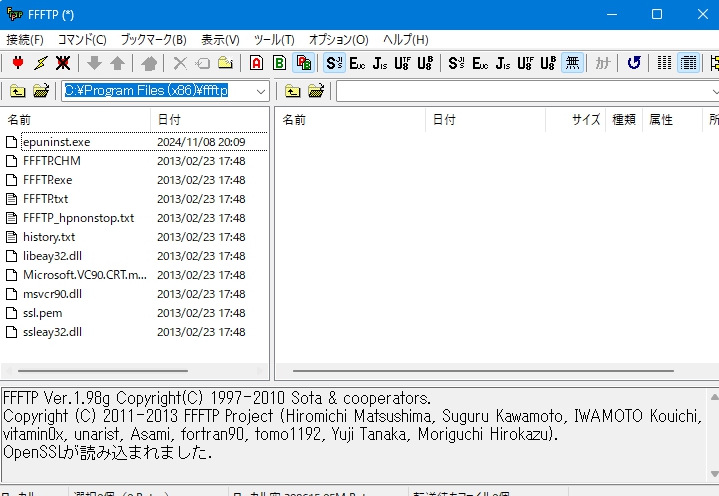719x496 pixels.
Task: Open the ブックマーク(B) menu
Action: pos(154,40)
